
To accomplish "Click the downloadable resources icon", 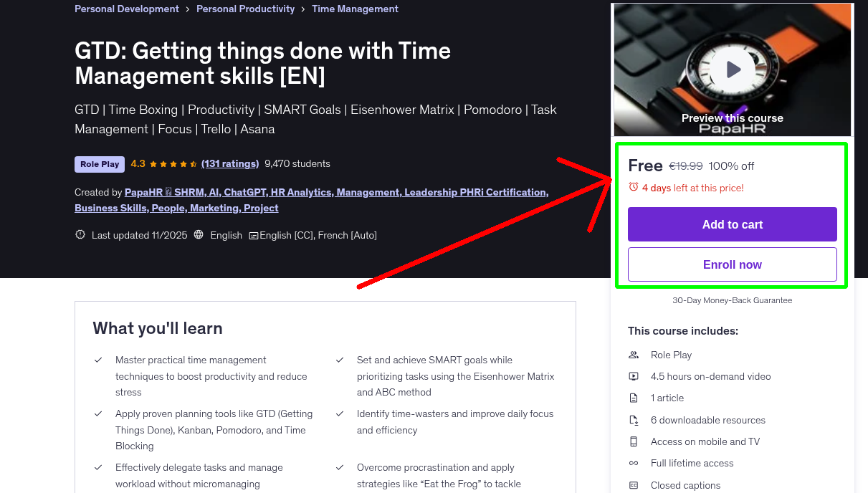I will [x=634, y=419].
